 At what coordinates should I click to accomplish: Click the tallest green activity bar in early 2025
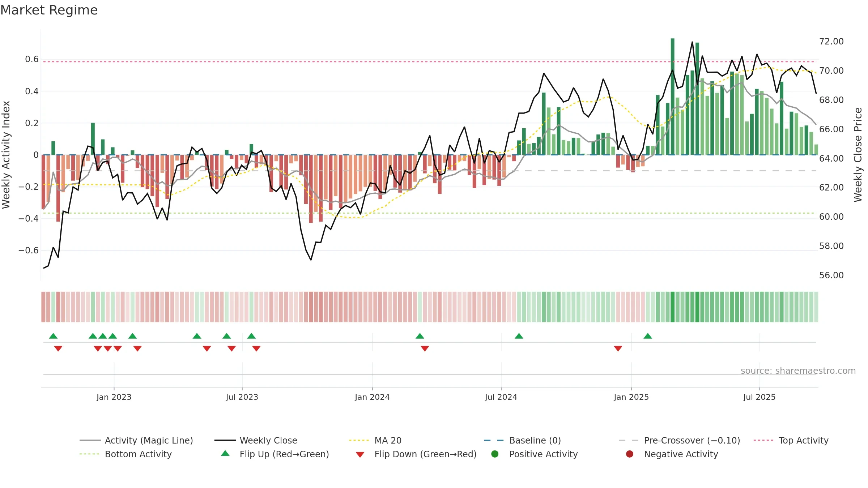(672, 97)
